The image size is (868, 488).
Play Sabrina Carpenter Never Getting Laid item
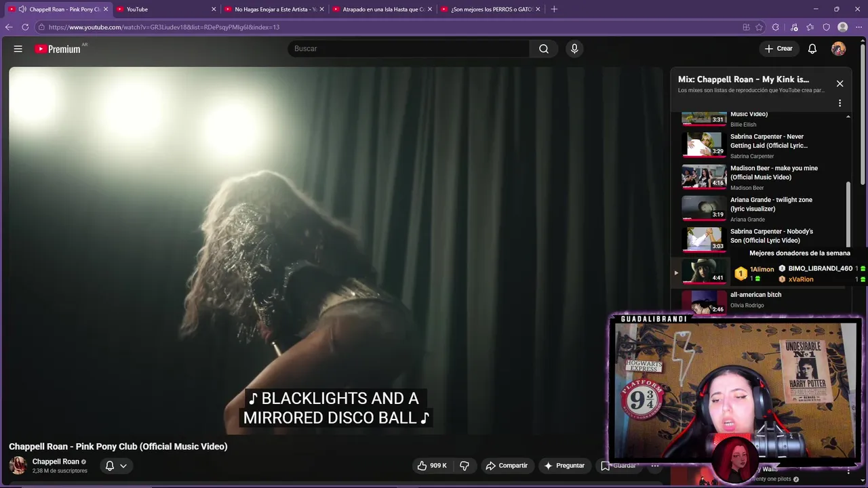tap(759, 145)
